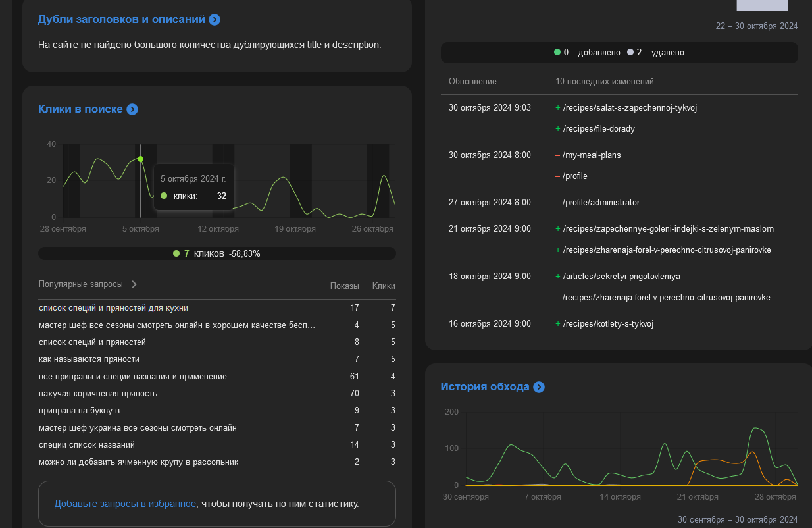Toggle the "2 – удалено" legend label
This screenshot has width=812, height=528.
[x=660, y=52]
